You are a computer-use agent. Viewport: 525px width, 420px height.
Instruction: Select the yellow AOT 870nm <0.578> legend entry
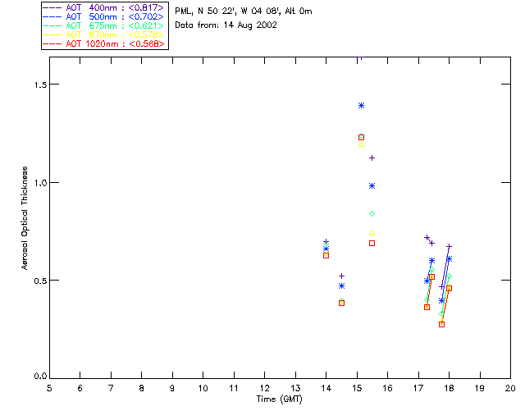105,34
